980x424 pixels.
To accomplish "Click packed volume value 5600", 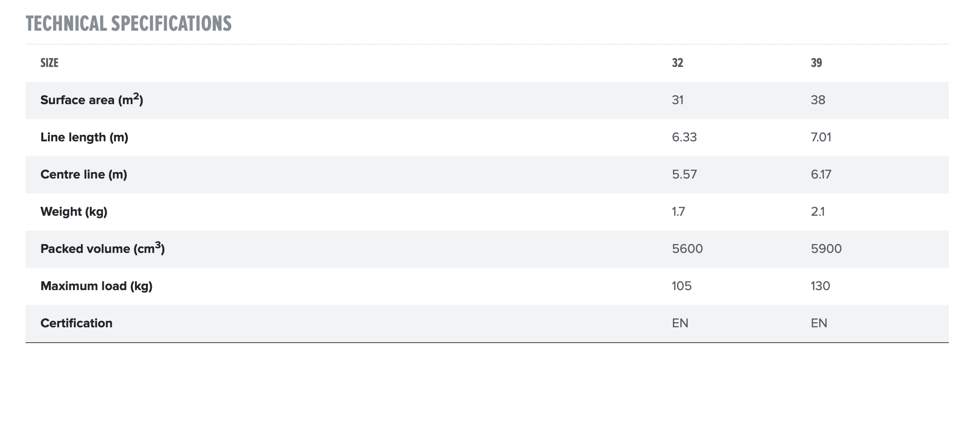I will 687,249.
